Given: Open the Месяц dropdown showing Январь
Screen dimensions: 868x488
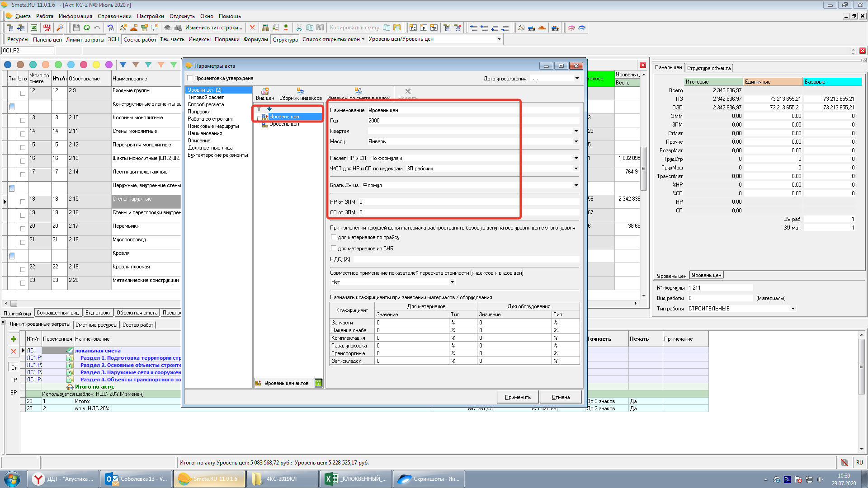Looking at the screenshot, I should (x=576, y=141).
